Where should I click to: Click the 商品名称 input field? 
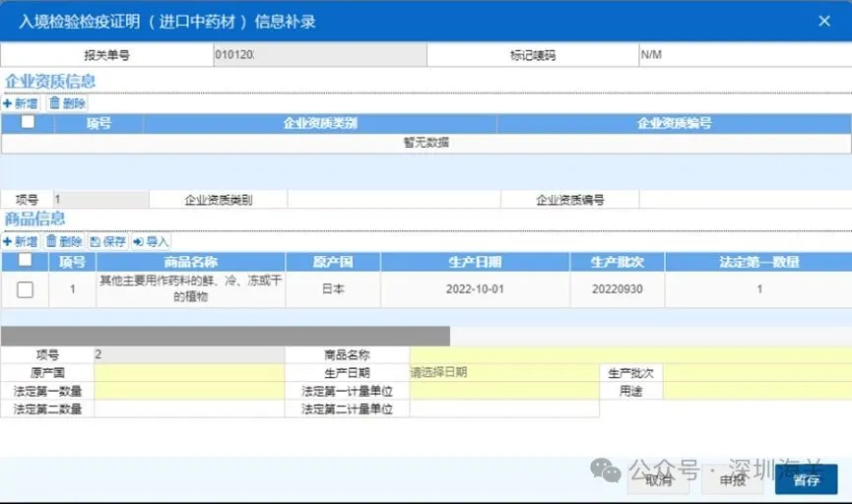tap(630, 354)
